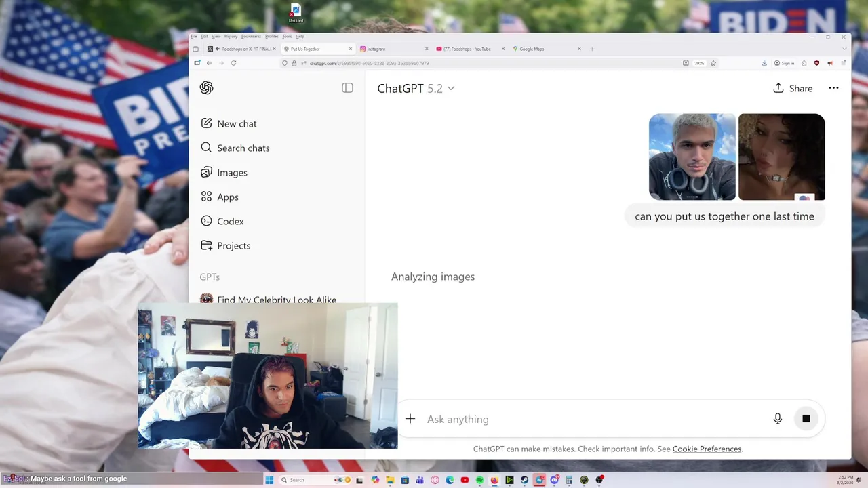868x488 pixels.
Task: Switch to the Foodshops on X tab
Action: pyautogui.click(x=241, y=49)
